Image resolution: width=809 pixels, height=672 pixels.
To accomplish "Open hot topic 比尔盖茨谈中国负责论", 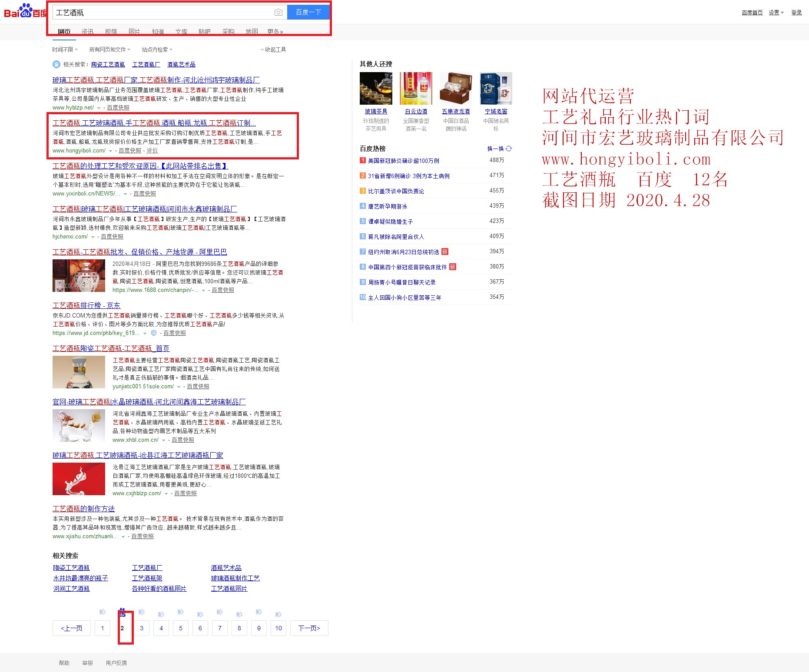I will 396,191.
